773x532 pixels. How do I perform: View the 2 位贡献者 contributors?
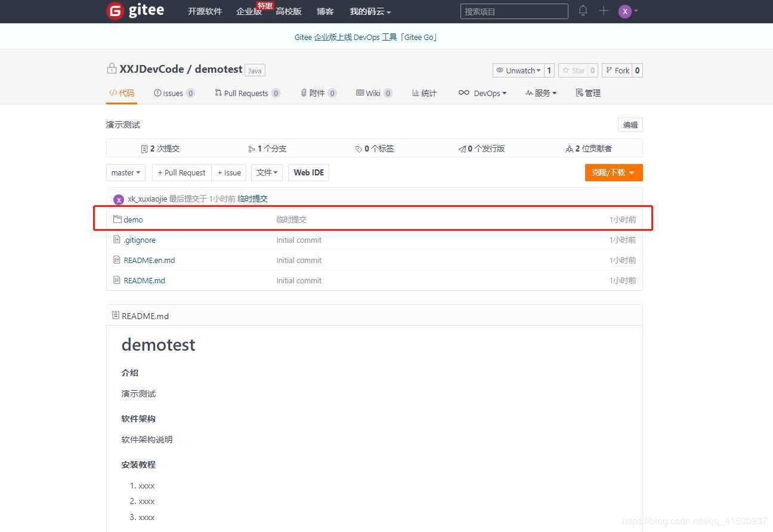589,149
